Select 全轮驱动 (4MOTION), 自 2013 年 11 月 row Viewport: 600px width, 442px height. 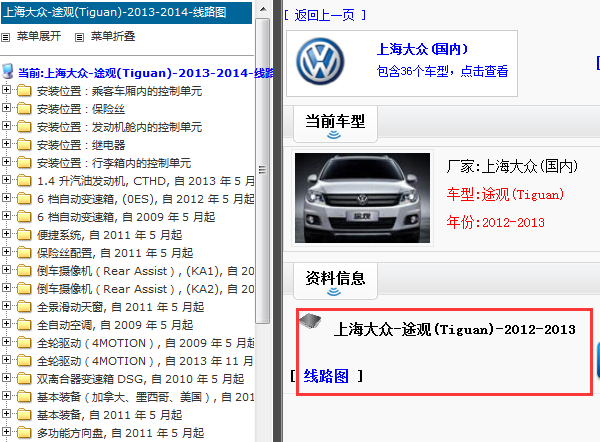coord(145,361)
